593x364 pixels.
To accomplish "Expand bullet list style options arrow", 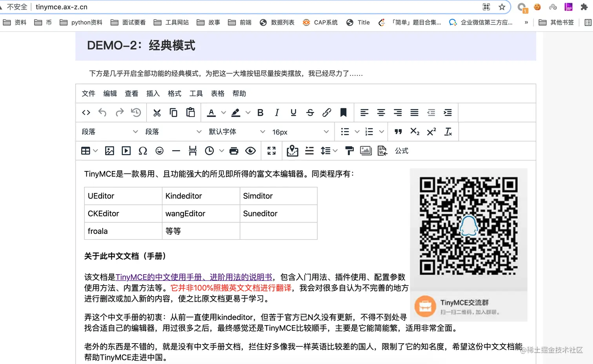I will pos(357,132).
